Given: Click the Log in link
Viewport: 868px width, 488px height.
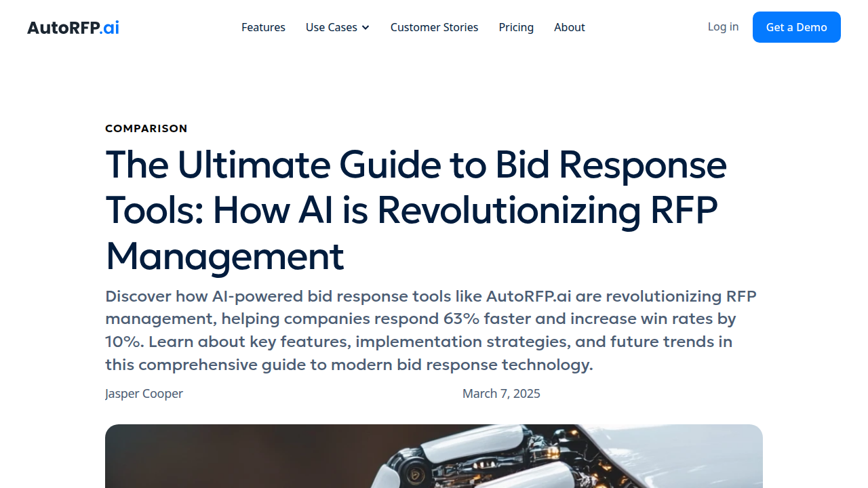Looking at the screenshot, I should tap(723, 26).
